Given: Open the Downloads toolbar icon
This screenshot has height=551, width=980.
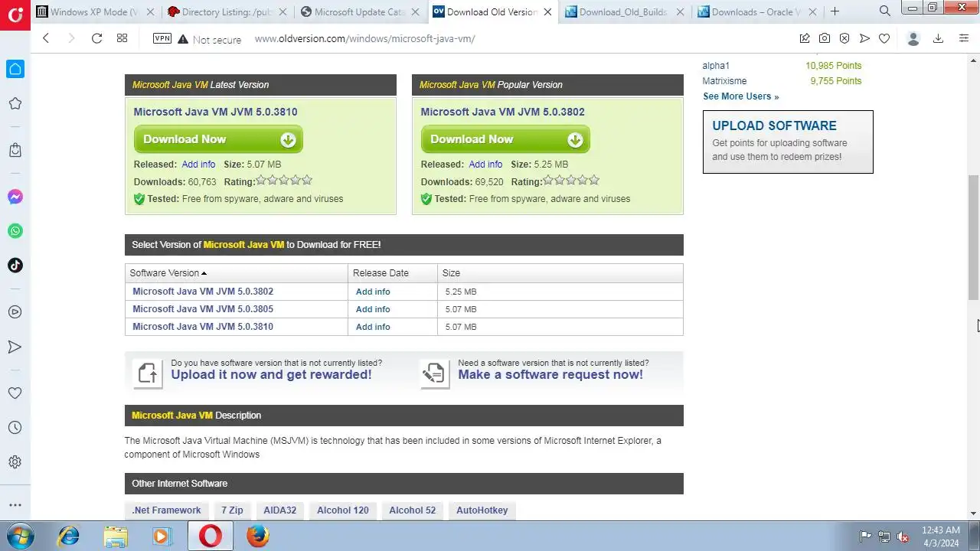Looking at the screenshot, I should click(x=938, y=38).
